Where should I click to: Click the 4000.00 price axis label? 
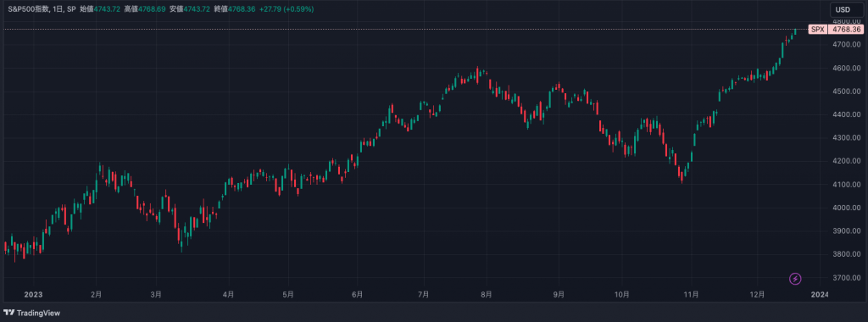point(847,208)
